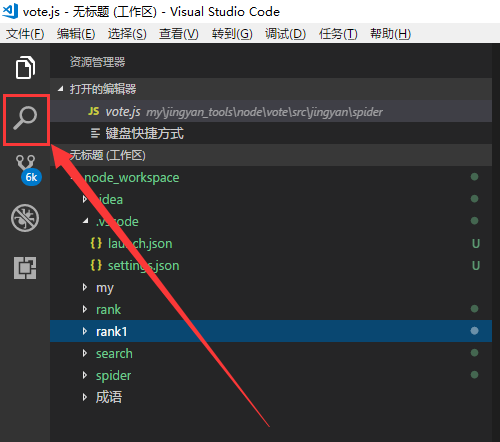The width and height of the screenshot is (500, 442).
Task: Expand the rank folder arrow
Action: 85,309
